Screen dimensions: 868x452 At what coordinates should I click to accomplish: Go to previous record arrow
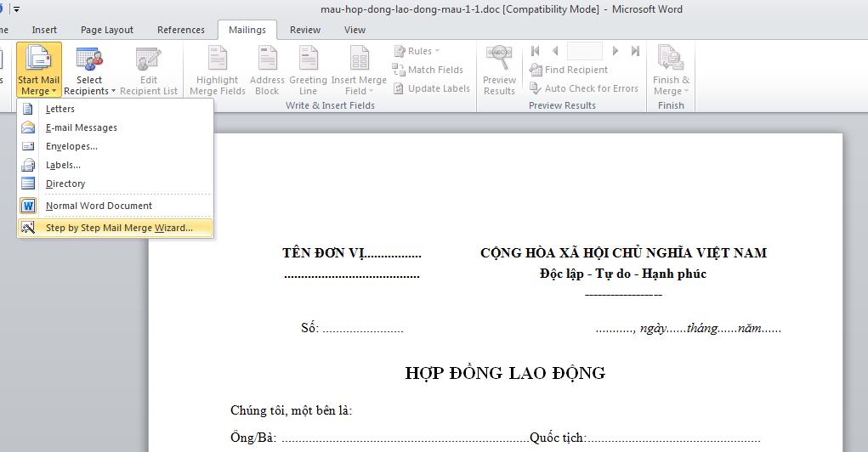tap(554, 51)
